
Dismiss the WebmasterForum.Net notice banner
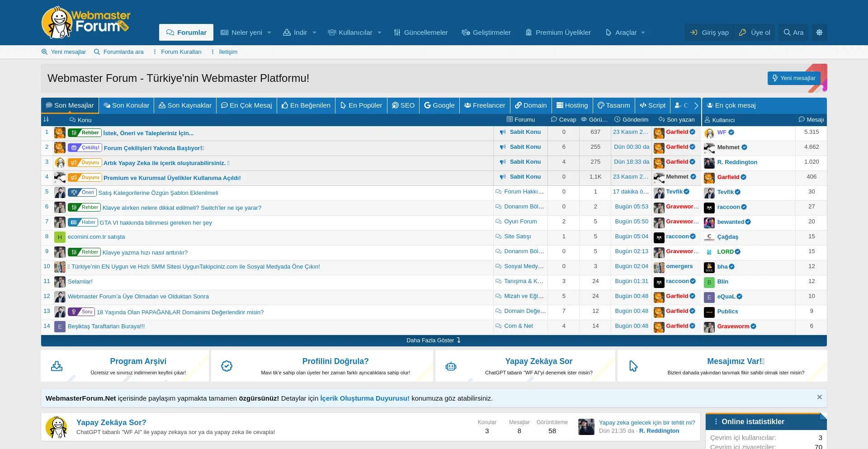click(x=819, y=397)
